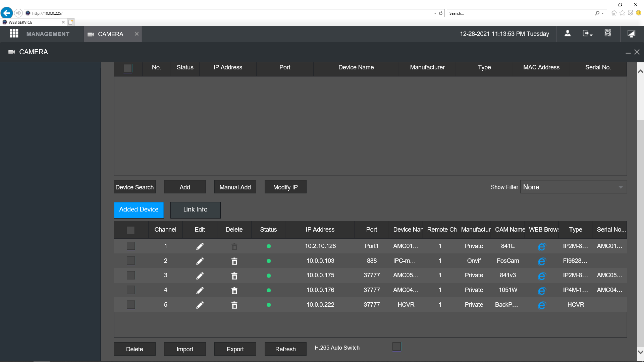Click the Device Search button

[135, 187]
